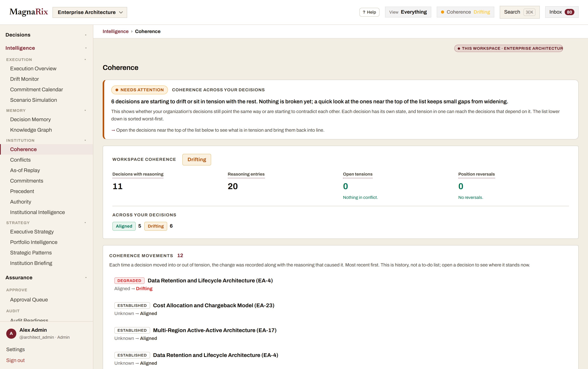This screenshot has width=588, height=369.
Task: Click the DEGRADED tag
Action: point(129,280)
